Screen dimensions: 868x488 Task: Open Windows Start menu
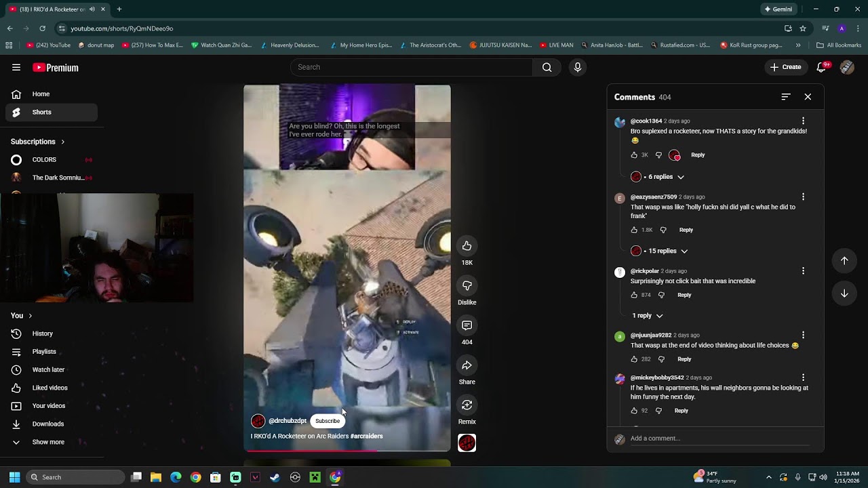coord(14,477)
